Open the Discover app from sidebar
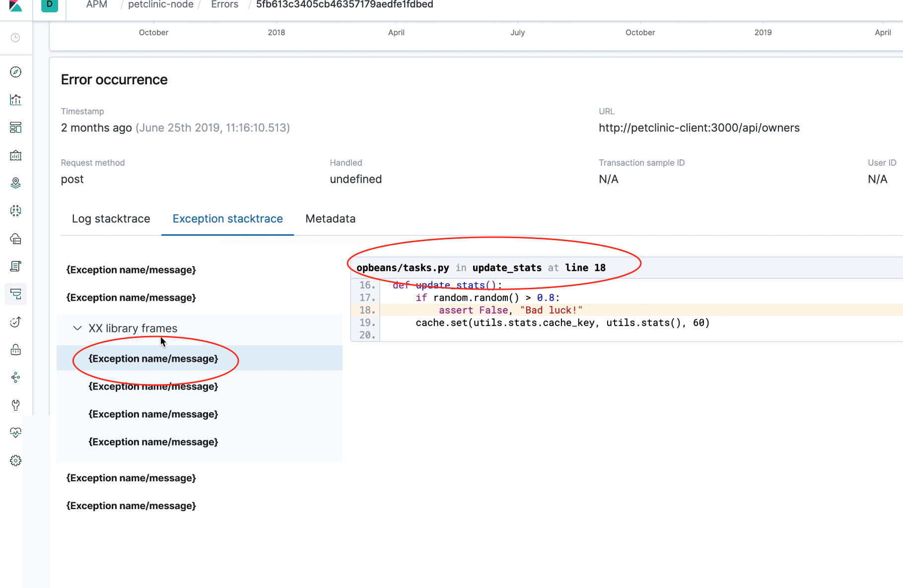 coord(15,72)
